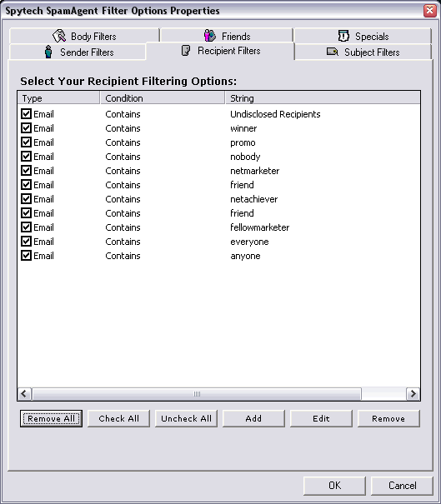The width and height of the screenshot is (441, 504).
Task: Click the Uncheck All button
Action: [186, 418]
